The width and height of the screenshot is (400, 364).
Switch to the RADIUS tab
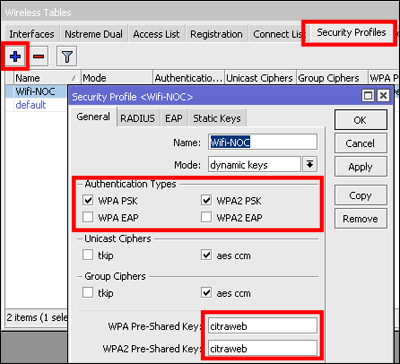point(138,118)
